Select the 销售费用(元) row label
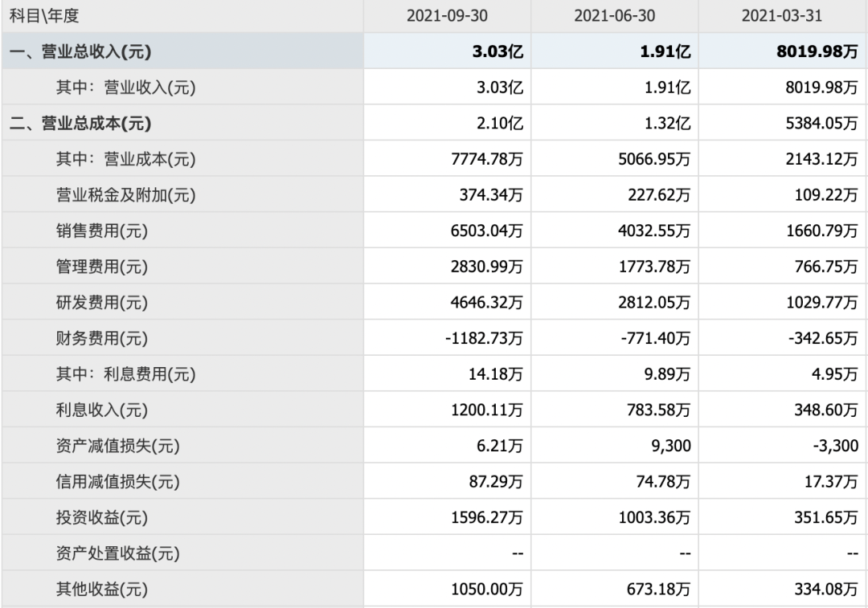This screenshot has width=868, height=608. [x=102, y=231]
